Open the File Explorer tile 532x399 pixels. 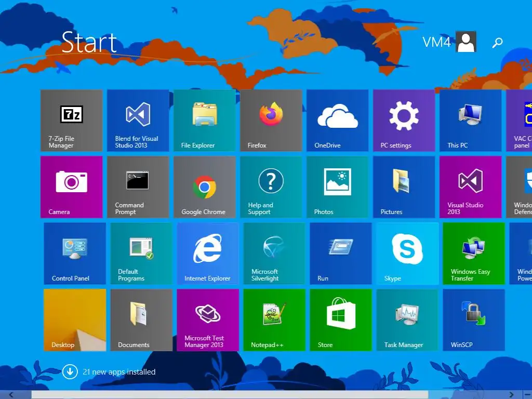[204, 120]
